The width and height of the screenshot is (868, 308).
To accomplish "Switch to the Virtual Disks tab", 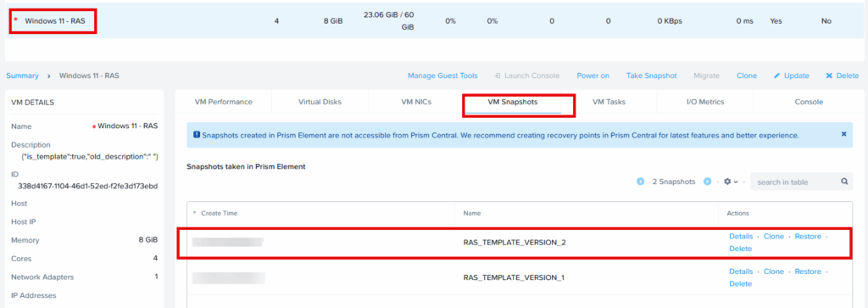I will [320, 102].
